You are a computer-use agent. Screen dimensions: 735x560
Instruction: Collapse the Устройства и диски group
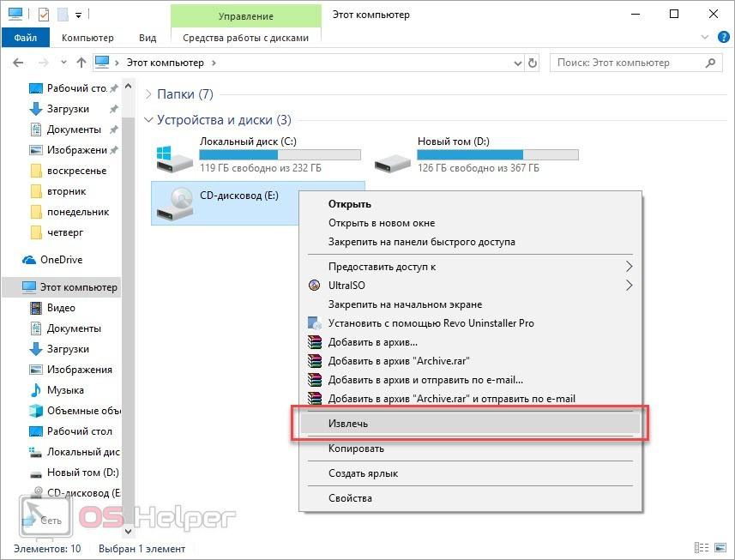pyautogui.click(x=148, y=120)
